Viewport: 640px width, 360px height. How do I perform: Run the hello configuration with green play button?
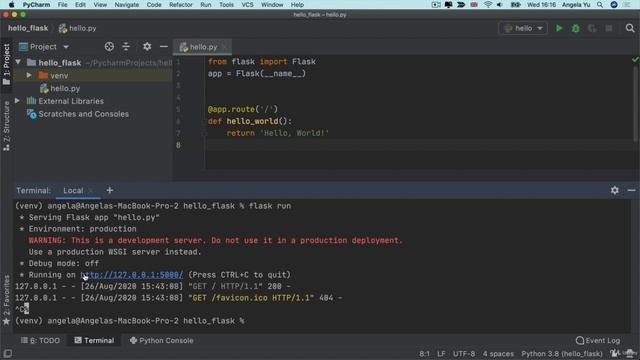point(559,28)
